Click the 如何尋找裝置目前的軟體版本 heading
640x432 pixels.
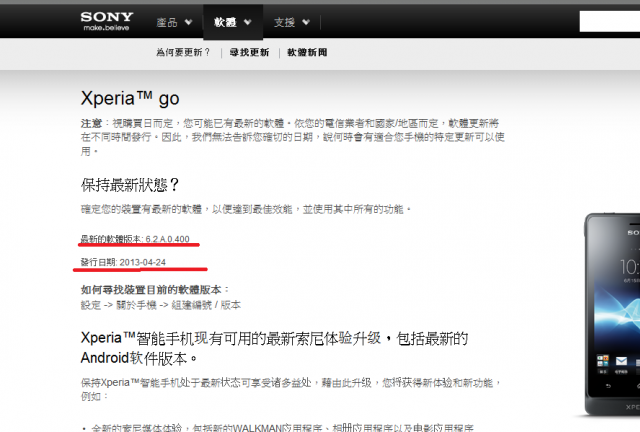(x=155, y=290)
